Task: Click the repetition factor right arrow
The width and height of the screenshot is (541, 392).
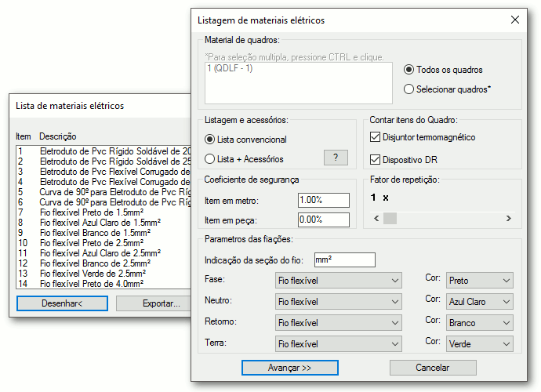Action: tap(509, 219)
